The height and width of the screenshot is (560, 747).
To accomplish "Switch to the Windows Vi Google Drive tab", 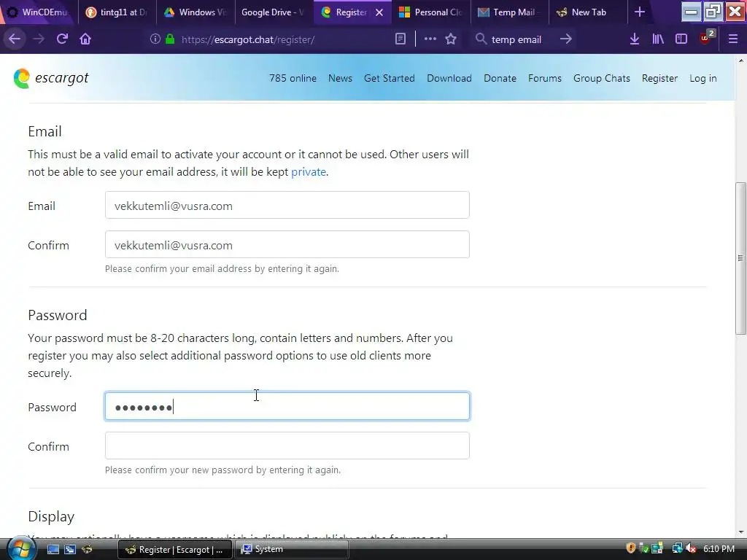I will (196, 12).
